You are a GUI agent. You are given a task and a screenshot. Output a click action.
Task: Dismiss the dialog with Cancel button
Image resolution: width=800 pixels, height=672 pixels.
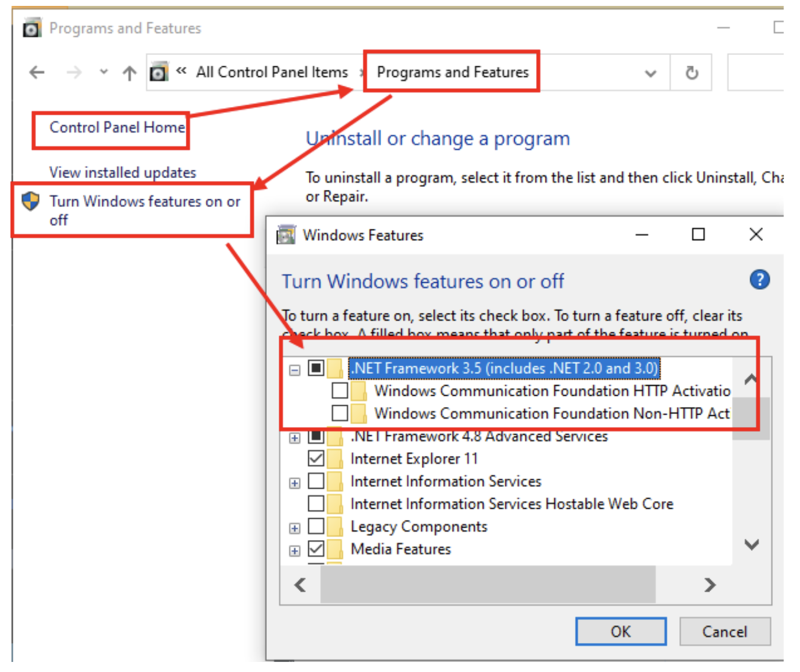(x=725, y=632)
